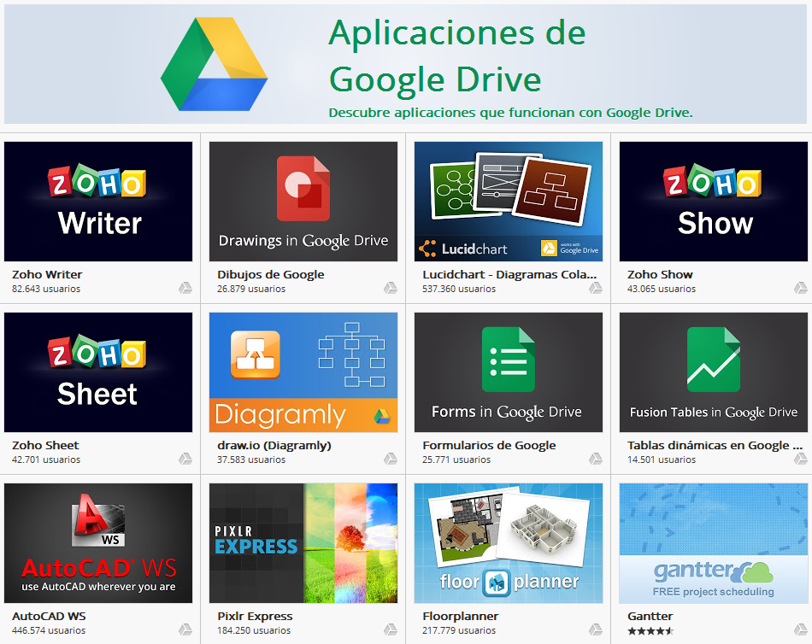
Task: Open the Tablas dinámicas en Google title link
Action: point(715,445)
